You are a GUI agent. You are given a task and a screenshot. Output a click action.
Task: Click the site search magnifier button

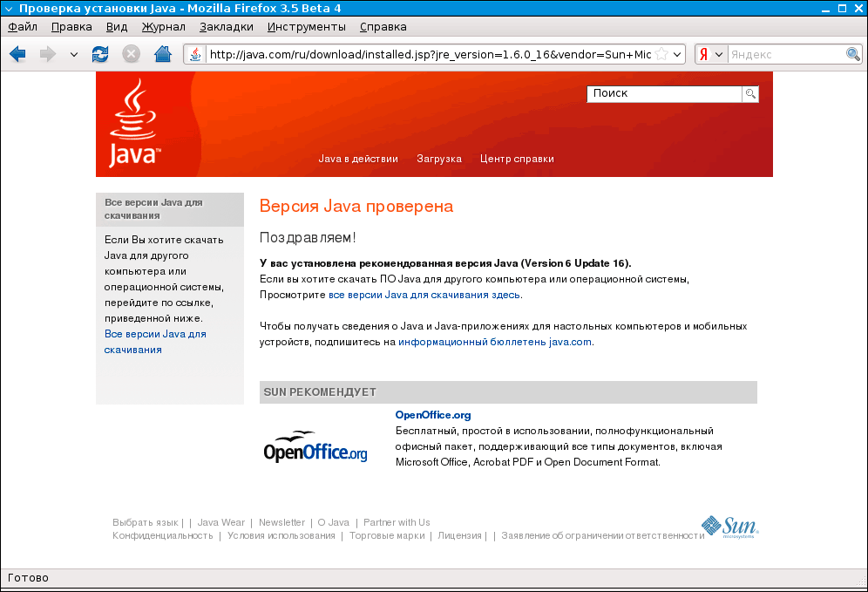750,93
